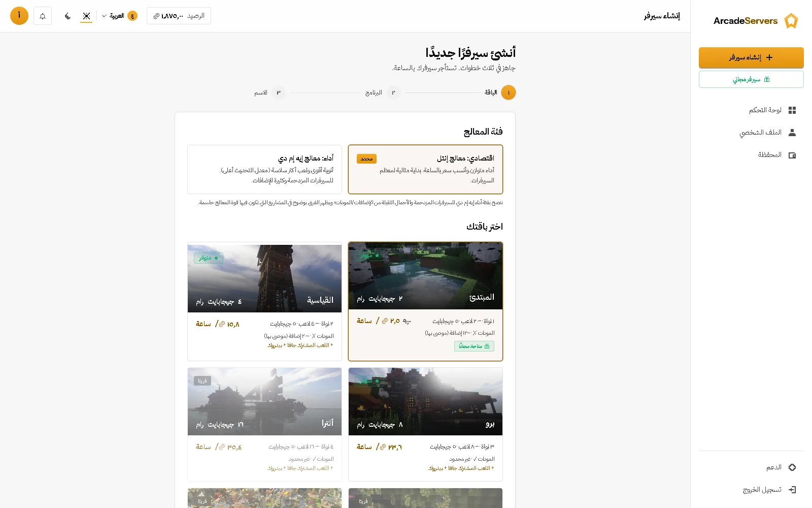Open الملف الشخصي profile page
The image size is (812, 508).
coord(751,133)
